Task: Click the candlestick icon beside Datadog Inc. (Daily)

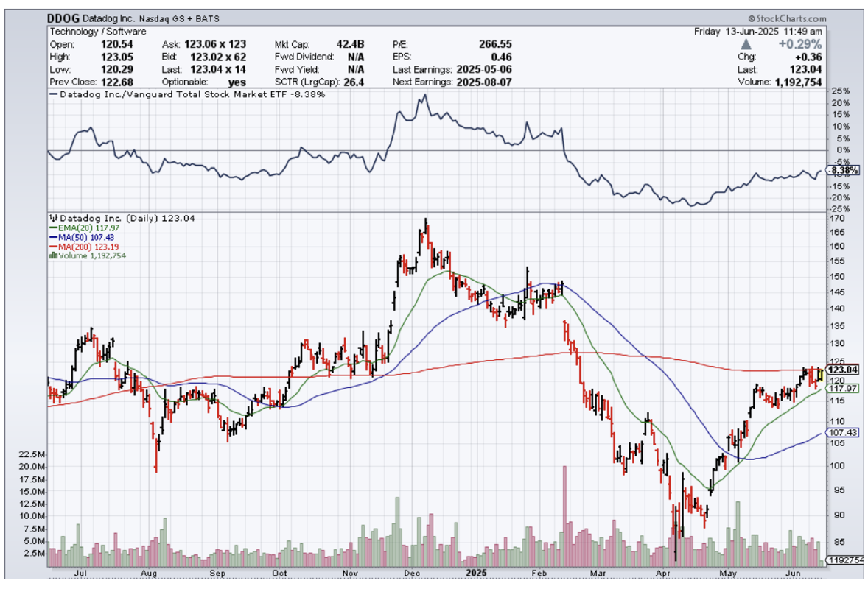Action: 52,219
